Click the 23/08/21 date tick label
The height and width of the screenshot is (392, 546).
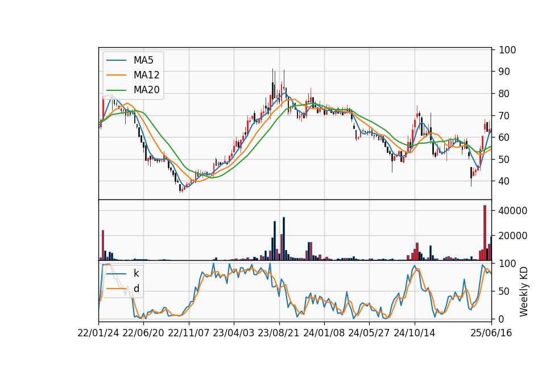click(x=279, y=333)
